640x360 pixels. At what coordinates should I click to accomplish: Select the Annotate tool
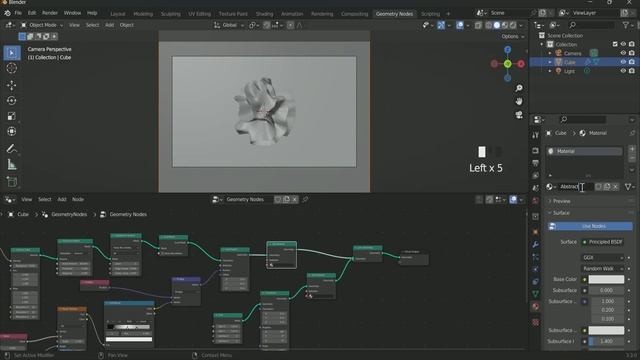[12, 149]
